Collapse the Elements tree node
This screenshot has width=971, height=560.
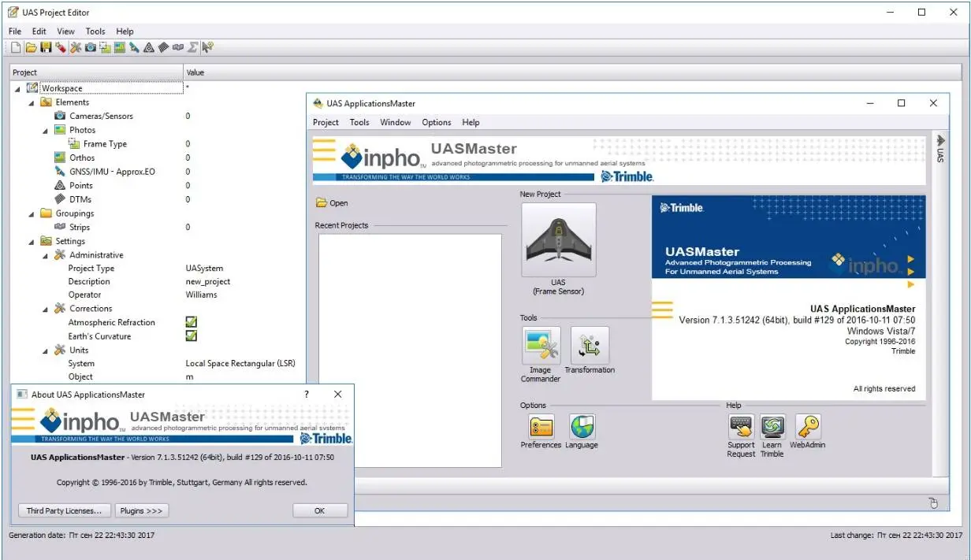coord(32,102)
